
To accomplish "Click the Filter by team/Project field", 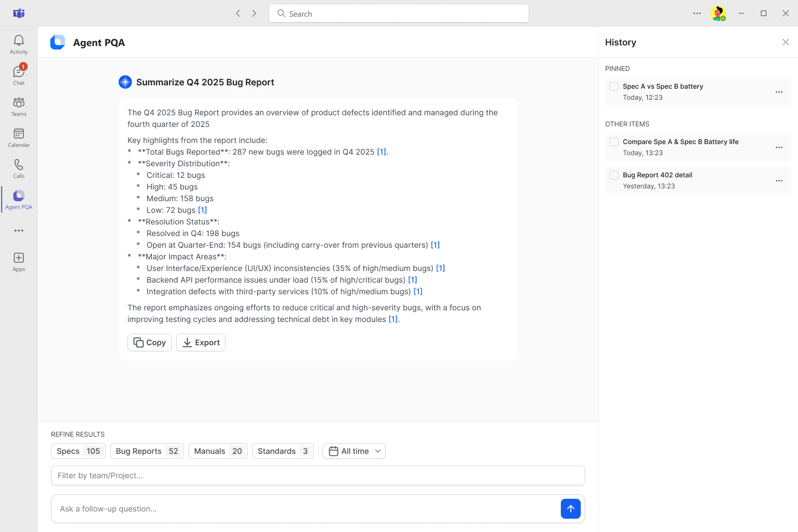I will [318, 475].
